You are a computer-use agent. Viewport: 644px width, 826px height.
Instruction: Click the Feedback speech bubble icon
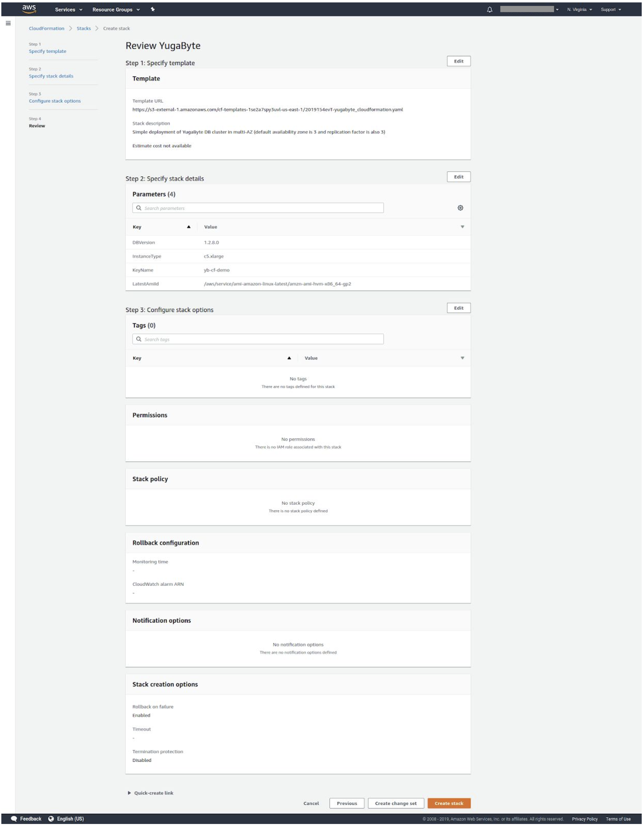[14, 818]
